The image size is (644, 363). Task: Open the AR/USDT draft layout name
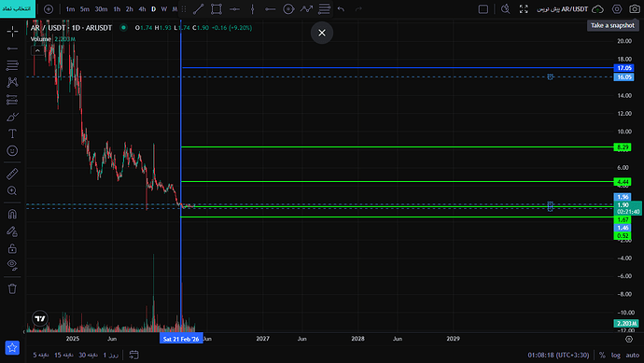(x=562, y=9)
